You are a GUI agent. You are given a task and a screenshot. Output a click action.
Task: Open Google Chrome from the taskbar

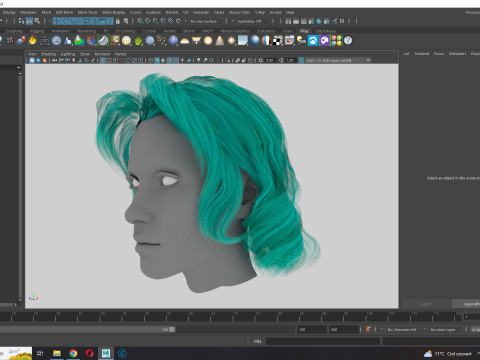(x=73, y=353)
